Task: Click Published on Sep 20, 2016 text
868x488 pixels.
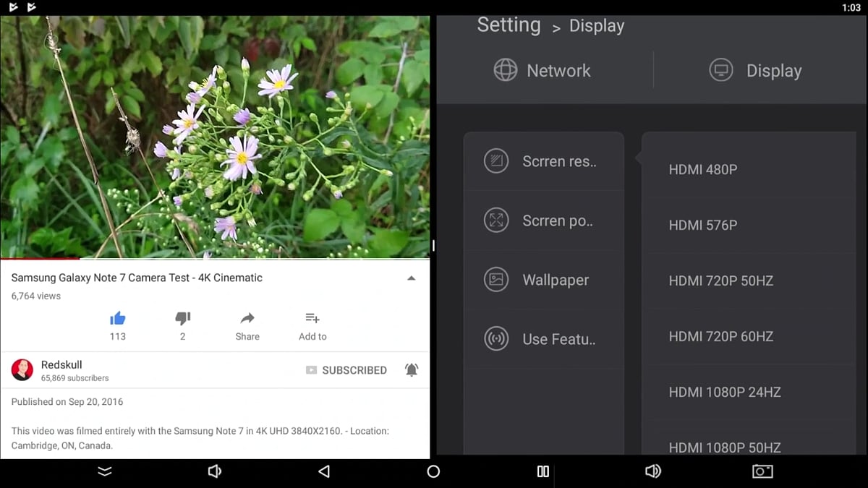Action: 67,402
